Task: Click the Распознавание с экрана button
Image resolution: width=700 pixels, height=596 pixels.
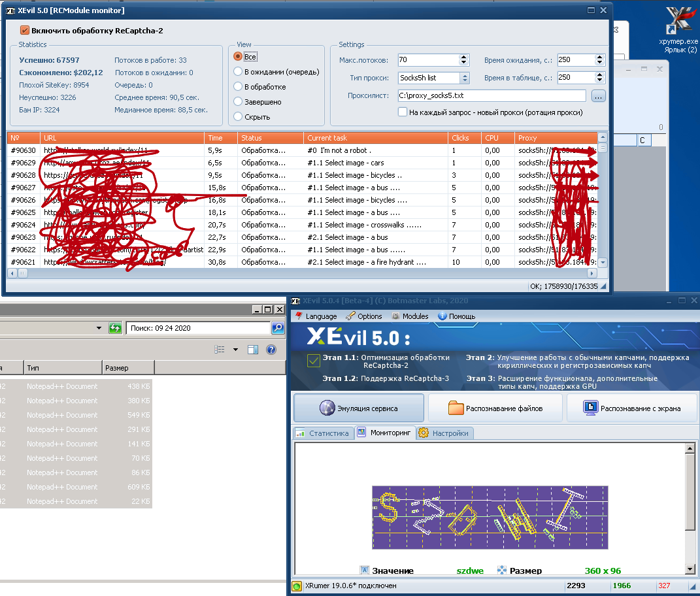Action: coord(631,408)
